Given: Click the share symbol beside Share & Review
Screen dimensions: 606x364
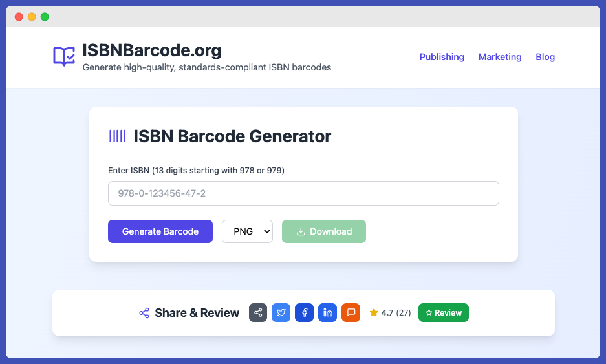Looking at the screenshot, I should (144, 313).
